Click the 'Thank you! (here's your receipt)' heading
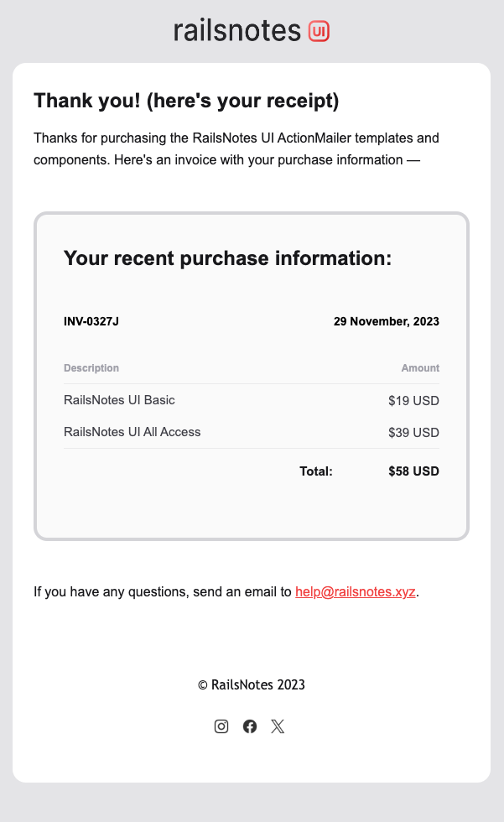 [x=186, y=101]
